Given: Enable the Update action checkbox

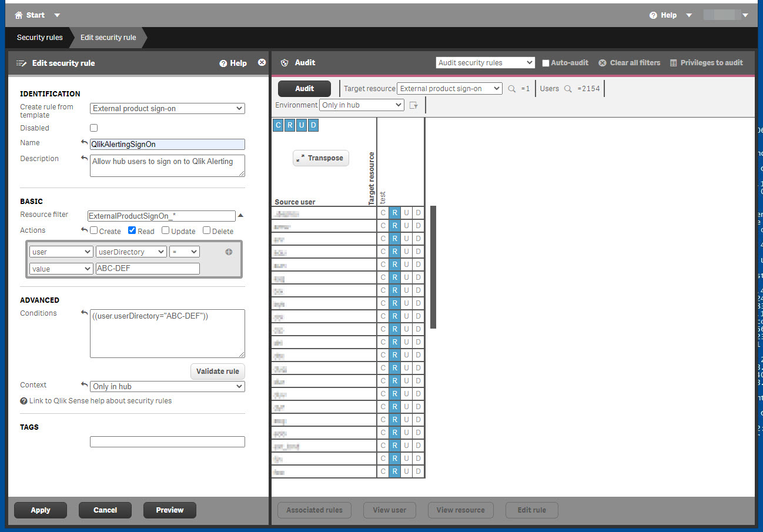Looking at the screenshot, I should coord(165,230).
